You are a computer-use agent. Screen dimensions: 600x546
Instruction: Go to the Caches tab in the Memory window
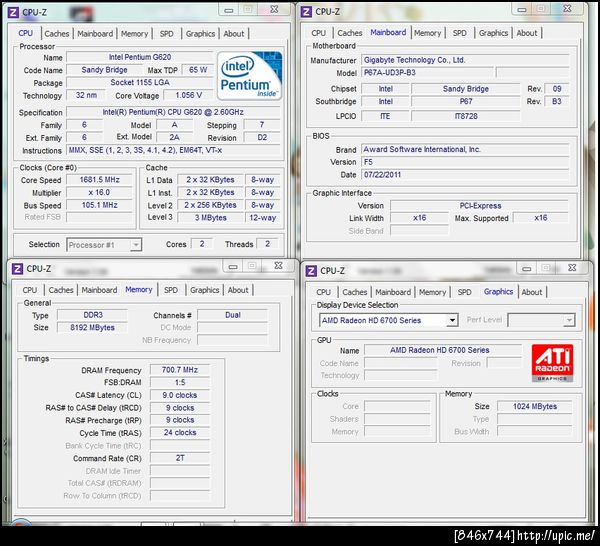[61, 290]
